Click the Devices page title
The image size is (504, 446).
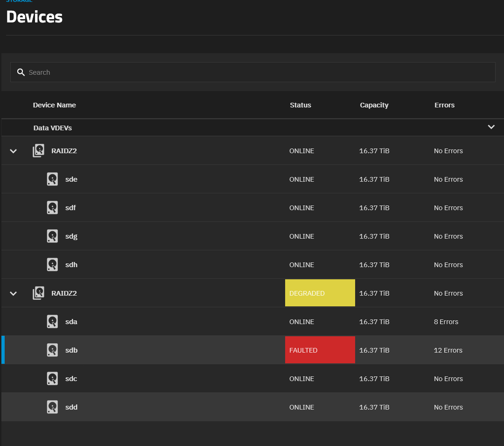tap(35, 17)
